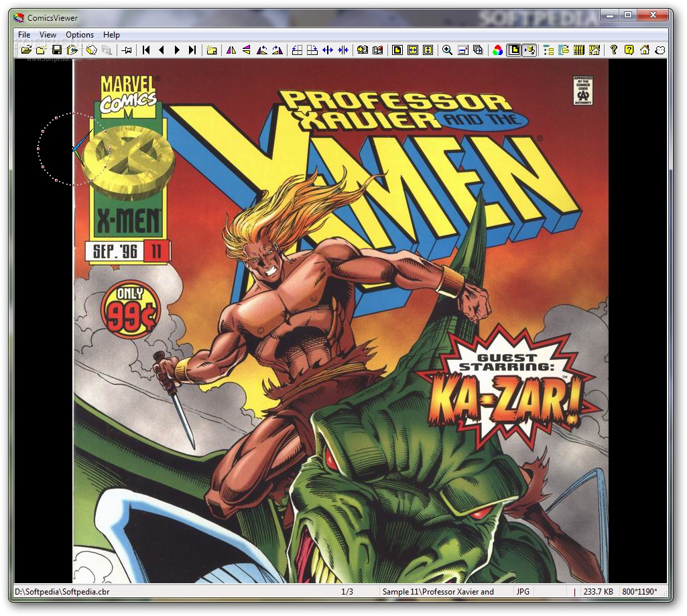Go to the previous page arrow
The image size is (687, 616).
[x=162, y=50]
